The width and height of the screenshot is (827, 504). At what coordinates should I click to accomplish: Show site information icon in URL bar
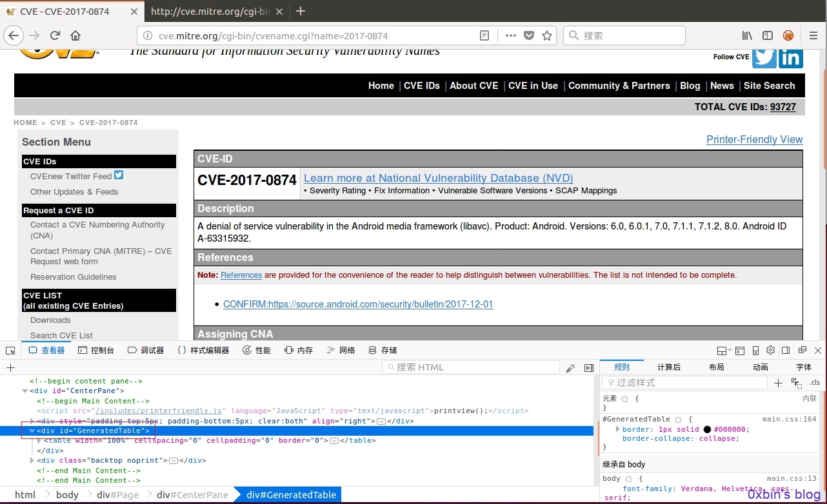(x=148, y=36)
